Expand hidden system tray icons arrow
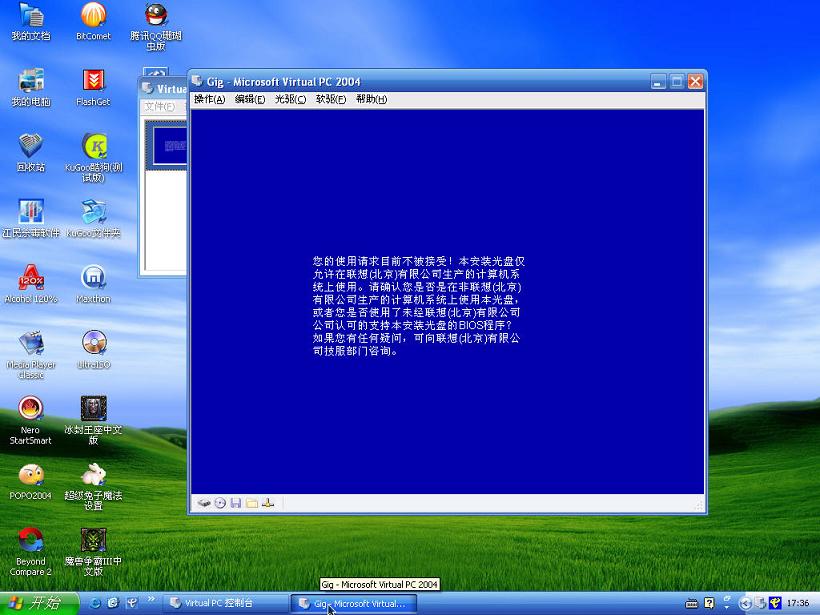The image size is (820, 615). [744, 603]
